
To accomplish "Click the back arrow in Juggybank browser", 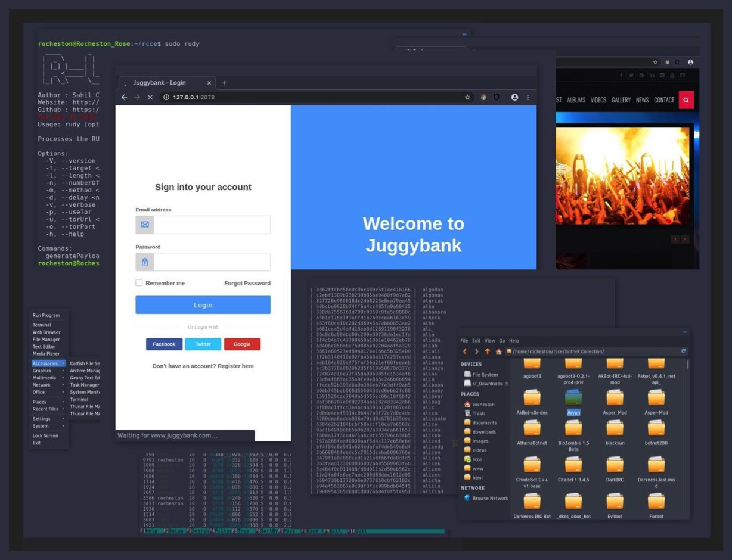I will coord(124,97).
